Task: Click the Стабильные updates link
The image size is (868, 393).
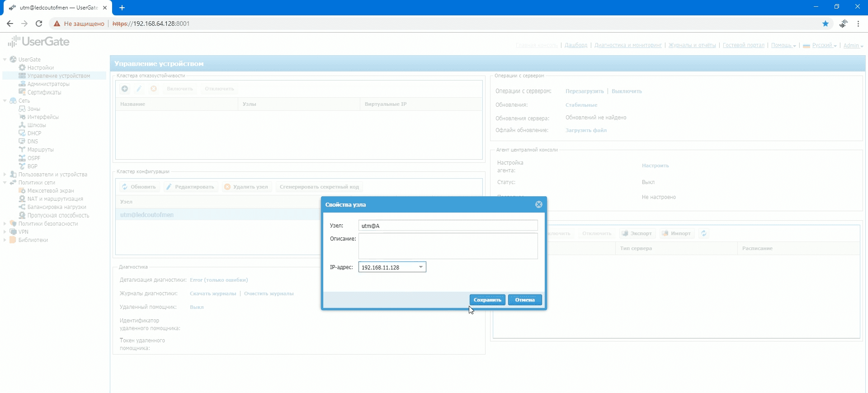Action: click(x=581, y=105)
